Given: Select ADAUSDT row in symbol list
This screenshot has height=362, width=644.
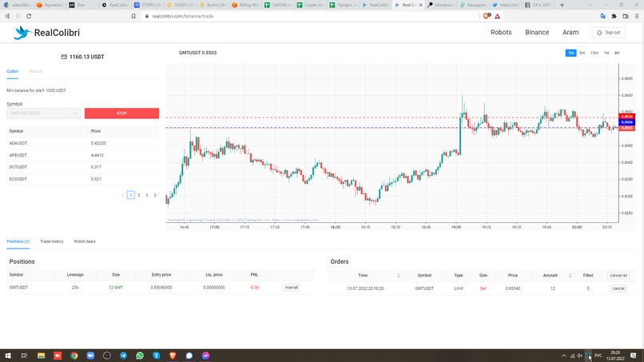Looking at the screenshot, I should click(x=82, y=143).
